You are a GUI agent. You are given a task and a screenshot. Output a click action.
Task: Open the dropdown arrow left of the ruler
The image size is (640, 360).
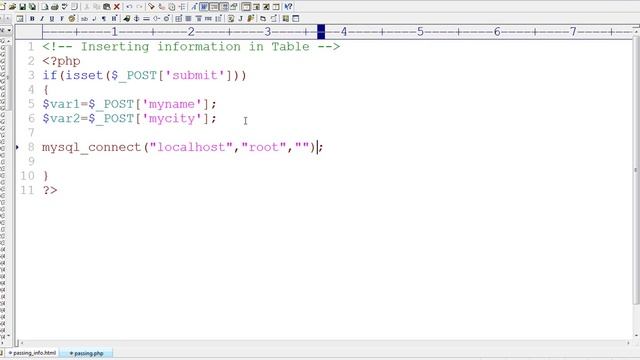click(x=9, y=30)
